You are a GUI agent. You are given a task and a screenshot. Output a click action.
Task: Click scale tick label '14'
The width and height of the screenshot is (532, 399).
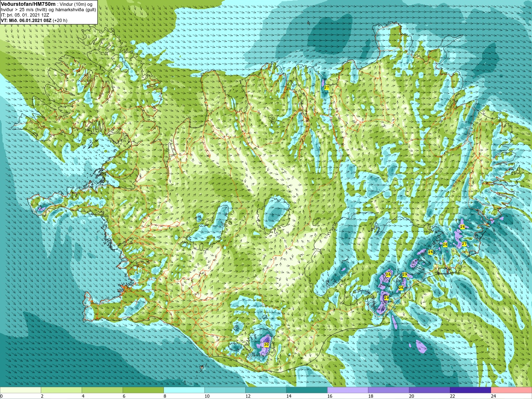tap(289, 396)
